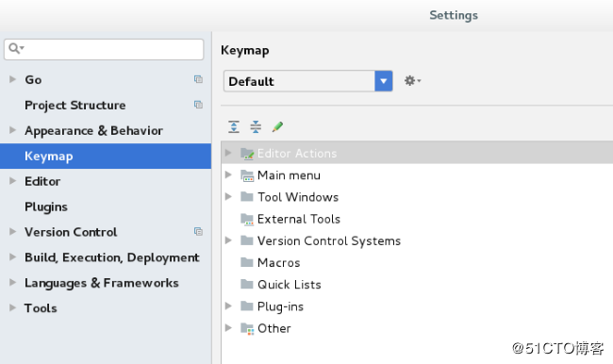613x364 pixels.
Task: Click the Expand All icon in Keymap toolbar
Action: [x=234, y=126]
